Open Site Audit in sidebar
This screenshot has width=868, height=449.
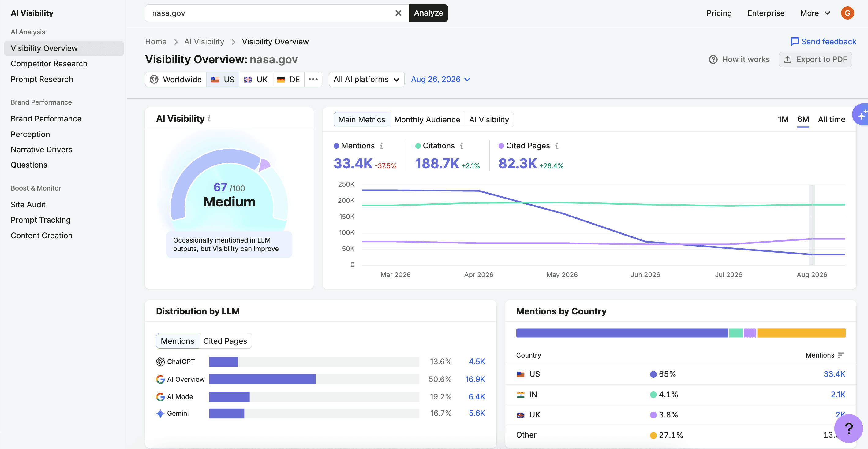click(x=28, y=205)
